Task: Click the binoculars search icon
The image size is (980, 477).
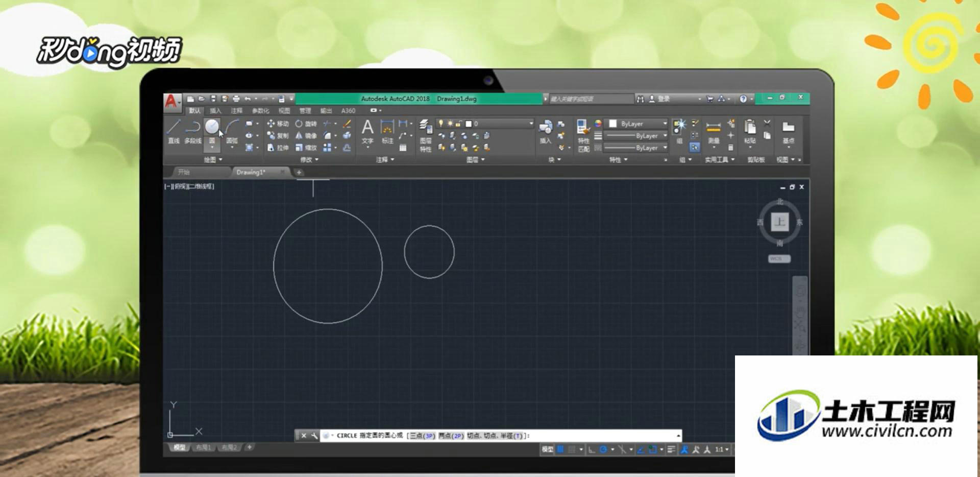Action: [640, 99]
